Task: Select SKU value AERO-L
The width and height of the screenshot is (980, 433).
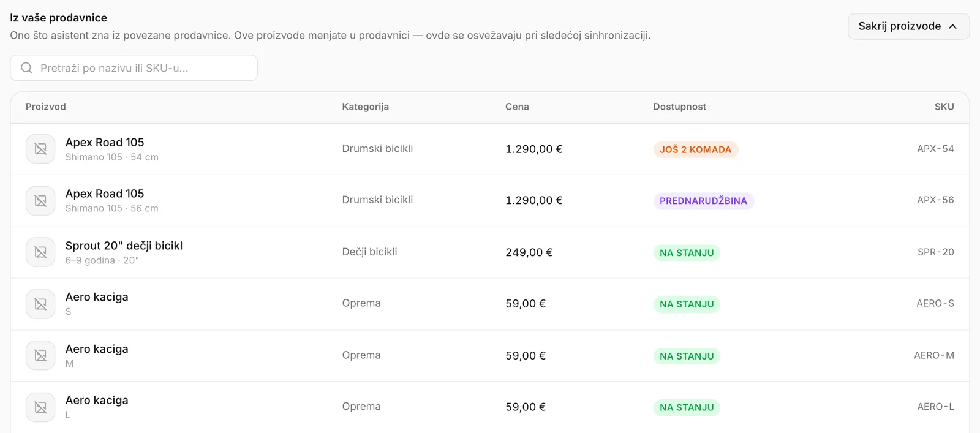Action: point(935,407)
